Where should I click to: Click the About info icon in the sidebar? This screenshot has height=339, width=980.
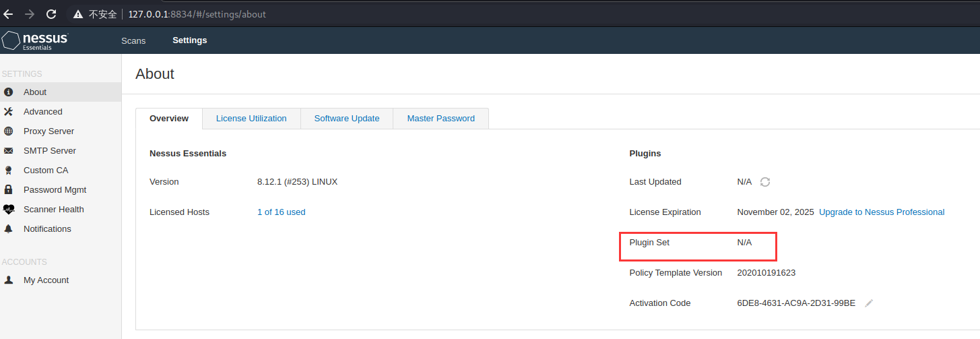click(x=8, y=92)
